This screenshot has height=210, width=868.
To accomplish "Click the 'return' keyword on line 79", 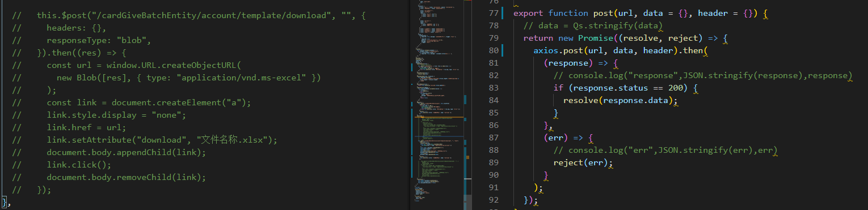I will 538,38.
